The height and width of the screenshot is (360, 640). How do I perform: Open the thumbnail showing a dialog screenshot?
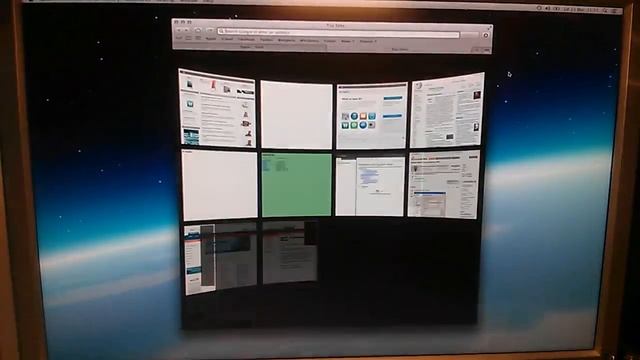(x=444, y=184)
